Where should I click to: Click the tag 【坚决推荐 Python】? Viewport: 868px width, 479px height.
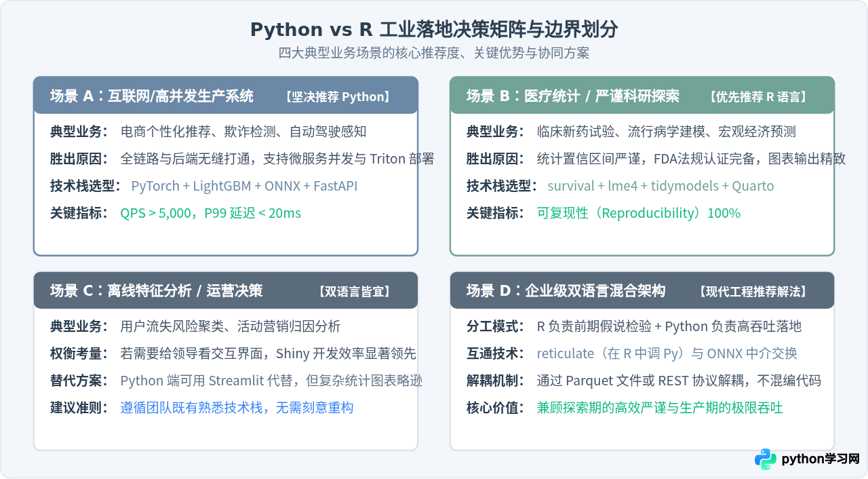pyautogui.click(x=338, y=96)
